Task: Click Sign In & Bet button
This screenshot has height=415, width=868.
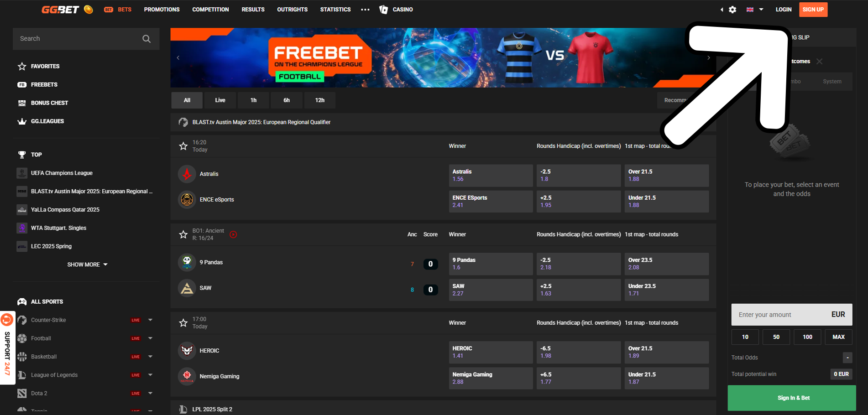Action: (x=793, y=398)
